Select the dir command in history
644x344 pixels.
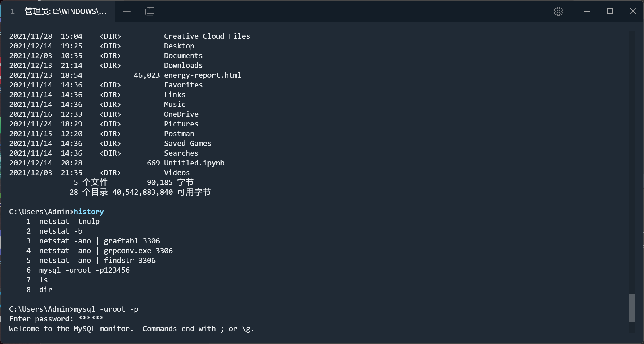pyautogui.click(x=46, y=290)
